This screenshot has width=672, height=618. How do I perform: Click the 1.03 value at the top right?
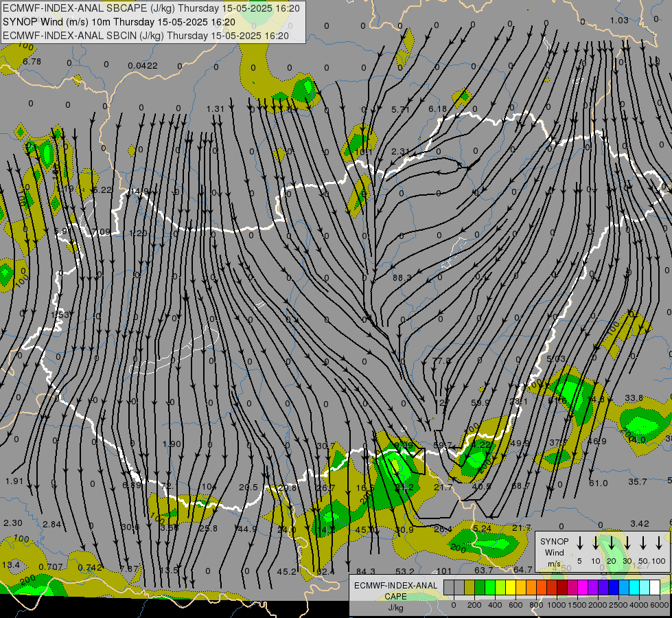[x=619, y=20]
